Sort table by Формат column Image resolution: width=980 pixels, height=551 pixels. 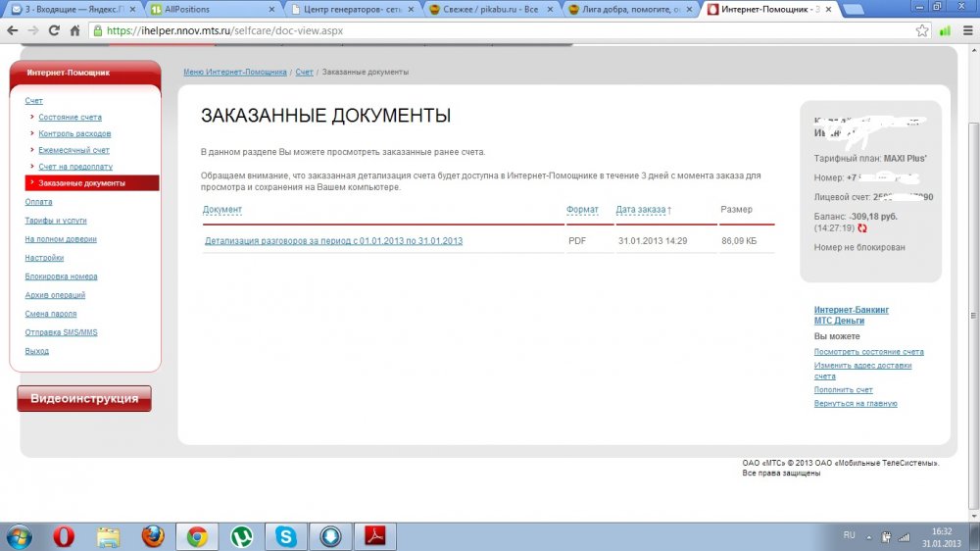[x=582, y=210]
